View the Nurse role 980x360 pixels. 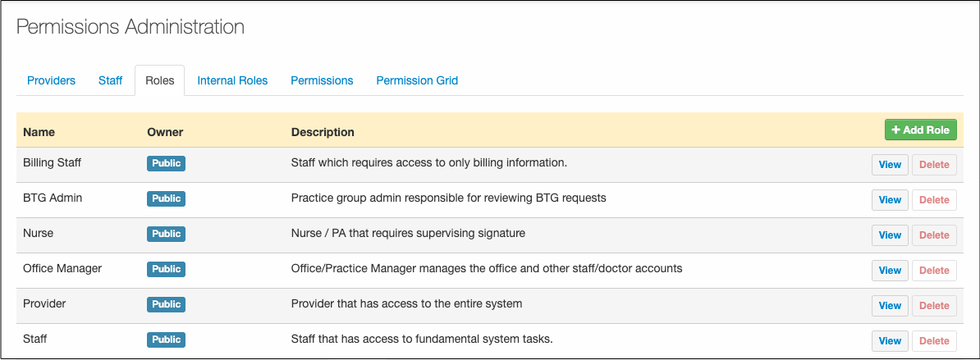(x=890, y=235)
